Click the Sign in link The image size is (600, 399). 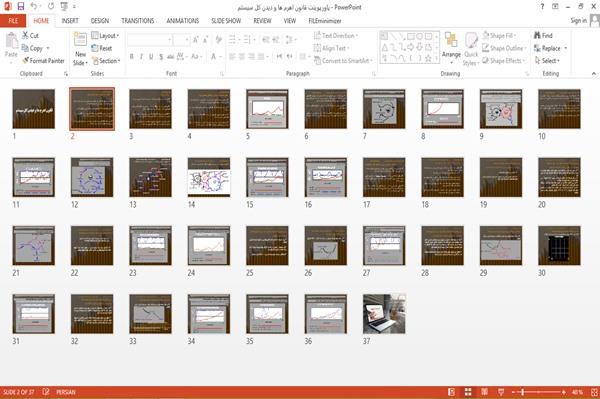point(578,21)
